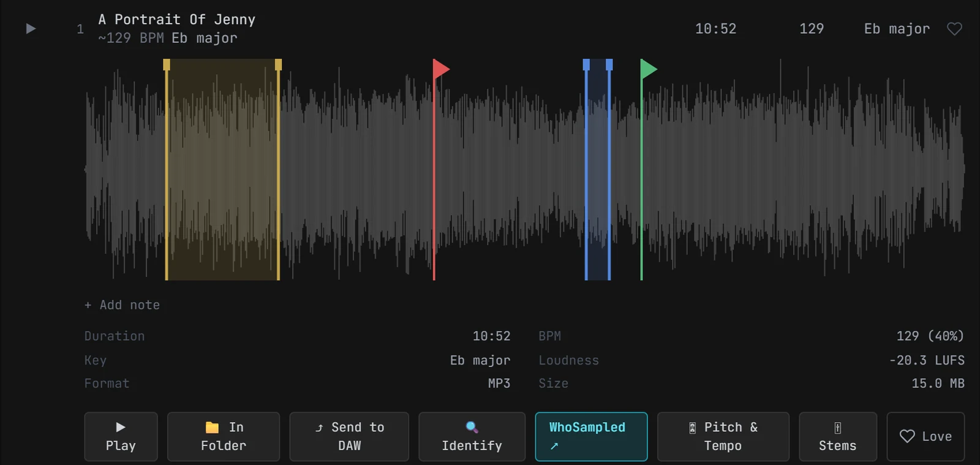This screenshot has width=980, height=465.
Task: Click Add note below the waveform
Action: 122,305
